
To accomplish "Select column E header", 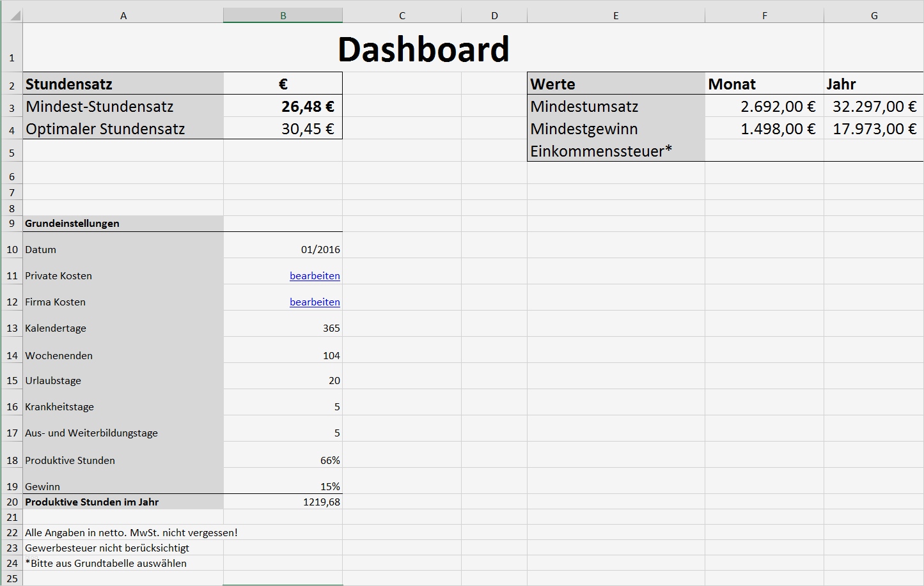I will click(616, 15).
